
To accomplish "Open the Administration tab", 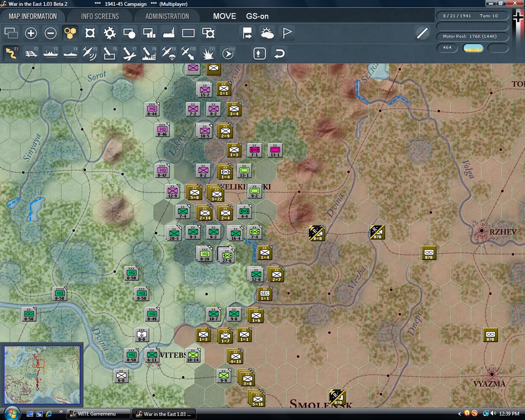I will point(167,16).
